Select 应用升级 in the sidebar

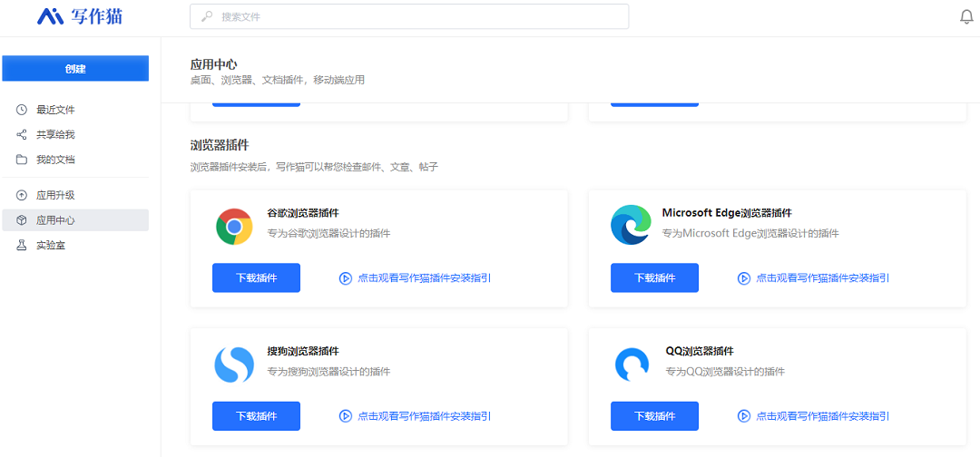[75, 196]
